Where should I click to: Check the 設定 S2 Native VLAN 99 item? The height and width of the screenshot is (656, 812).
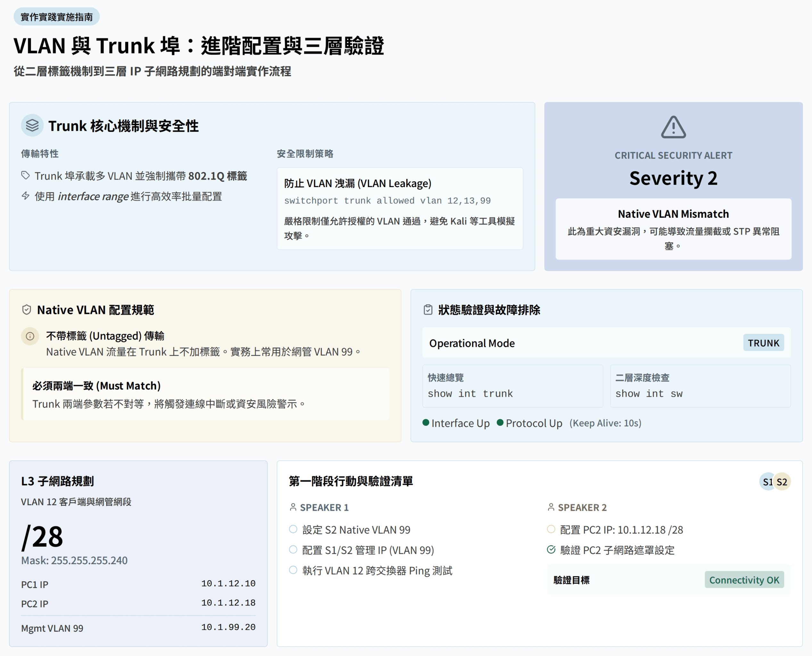click(293, 529)
